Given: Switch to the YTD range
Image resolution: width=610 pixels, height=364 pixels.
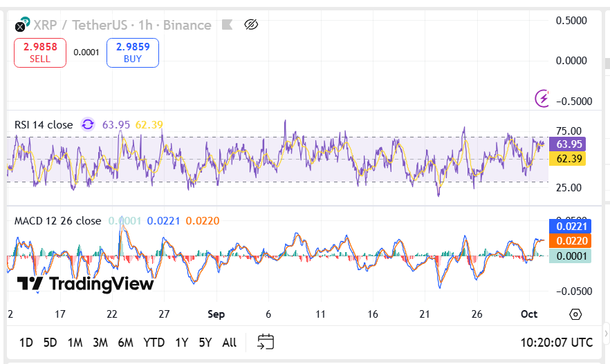Looking at the screenshot, I should point(154,343).
